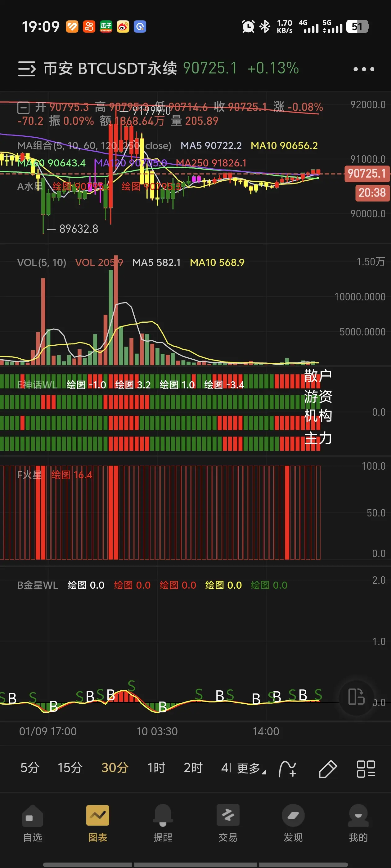This screenshot has width=391, height=868.
Task: Select the 30分 timeframe
Action: coord(115,768)
